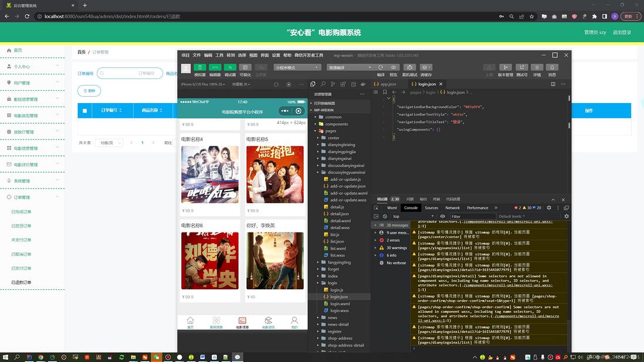Viewport: 644px width, 362px height.
Task: Check the select-all checkbox in orders table
Action: coord(84,111)
